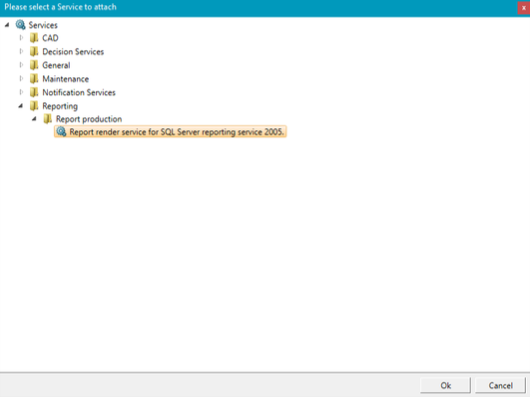Dismiss the dialog with Cancel button
The height and width of the screenshot is (397, 530).
point(500,385)
